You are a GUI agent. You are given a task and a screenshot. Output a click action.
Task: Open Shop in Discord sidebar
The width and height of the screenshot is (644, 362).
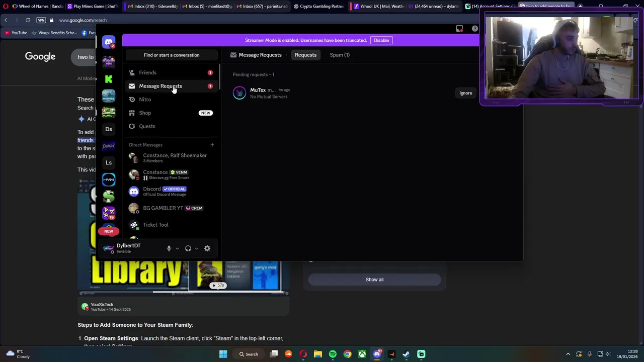[172, 113]
